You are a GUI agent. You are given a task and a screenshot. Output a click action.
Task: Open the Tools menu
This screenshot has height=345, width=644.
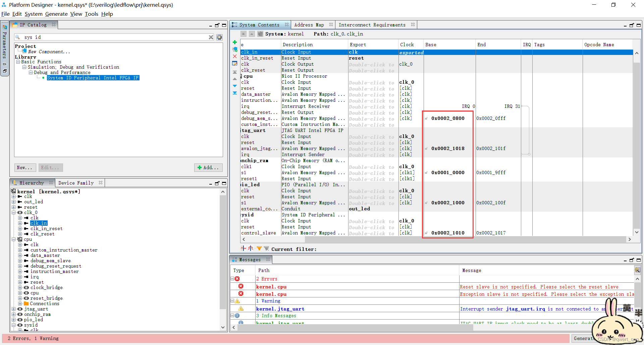coord(91,14)
